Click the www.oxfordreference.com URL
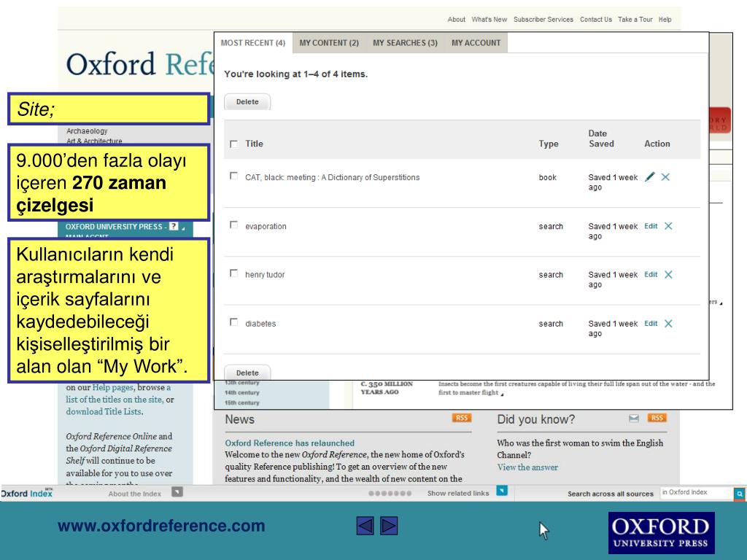This screenshot has width=747, height=560. coord(161,526)
